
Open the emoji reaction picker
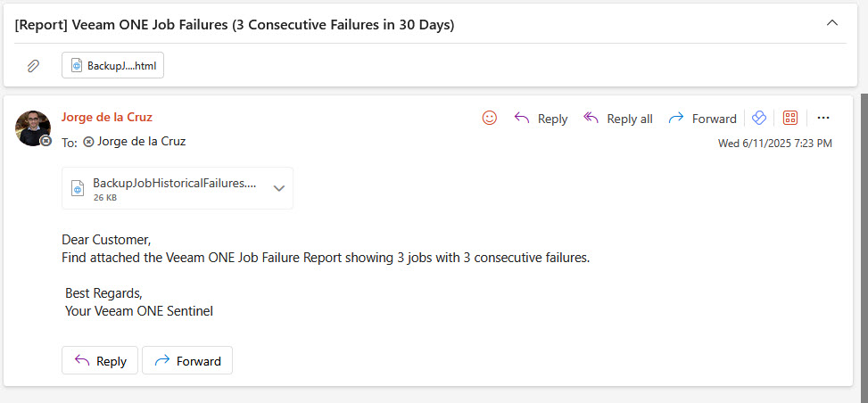(490, 118)
